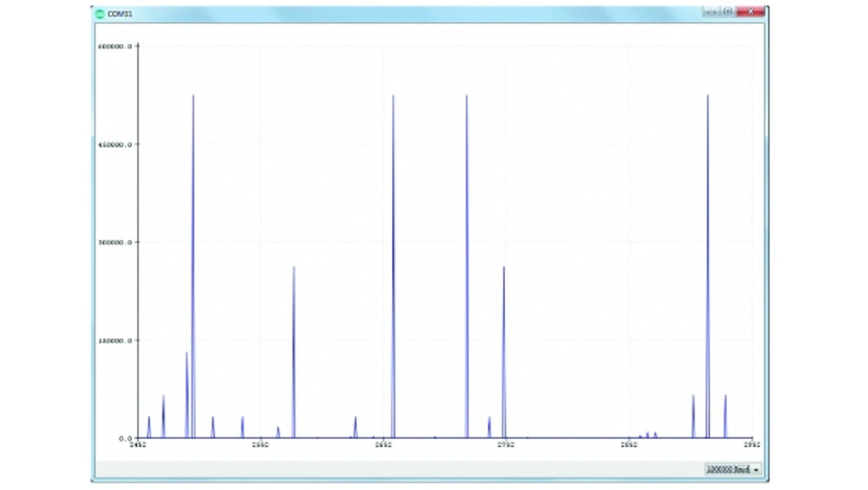Screen dimensions: 868x490
Task: Click the Arduino icon in the title bar
Action: tap(100, 14)
